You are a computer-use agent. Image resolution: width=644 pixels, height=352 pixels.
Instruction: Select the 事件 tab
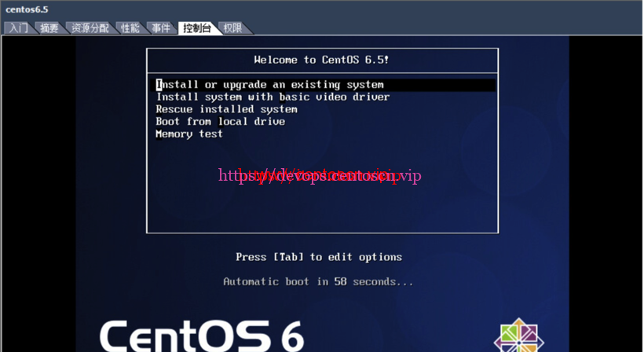[x=161, y=28]
